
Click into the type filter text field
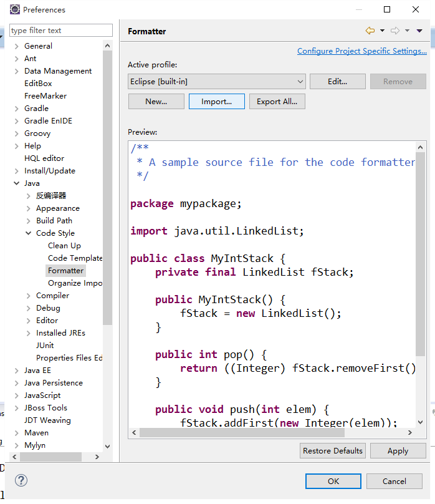click(x=60, y=31)
